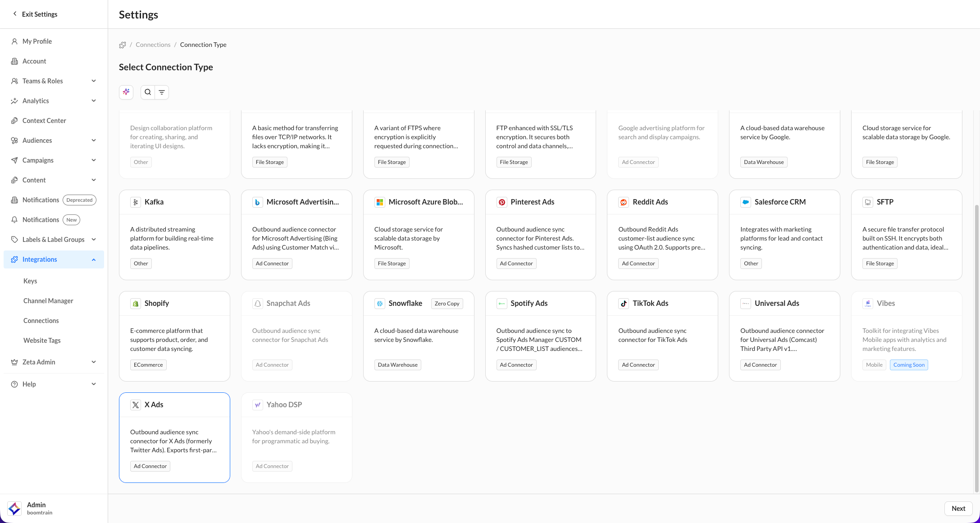This screenshot has height=523, width=980.
Task: Click the Account building icon
Action: (x=14, y=61)
